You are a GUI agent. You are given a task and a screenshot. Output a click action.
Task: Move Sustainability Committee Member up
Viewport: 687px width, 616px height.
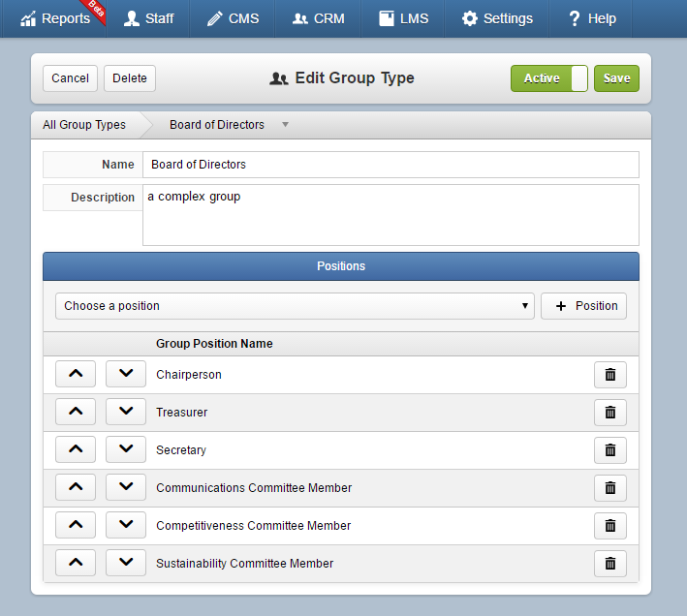tap(76, 563)
